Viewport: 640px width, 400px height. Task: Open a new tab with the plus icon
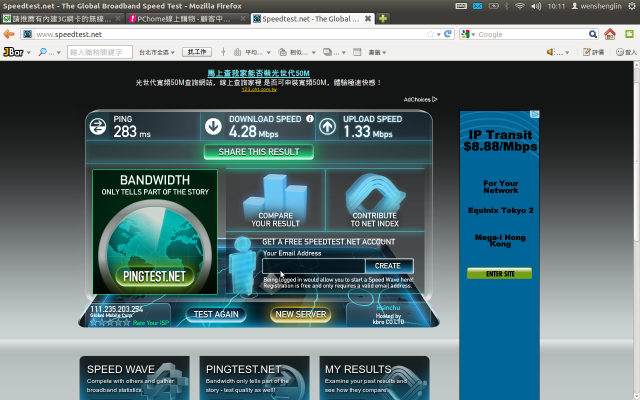[x=383, y=19]
